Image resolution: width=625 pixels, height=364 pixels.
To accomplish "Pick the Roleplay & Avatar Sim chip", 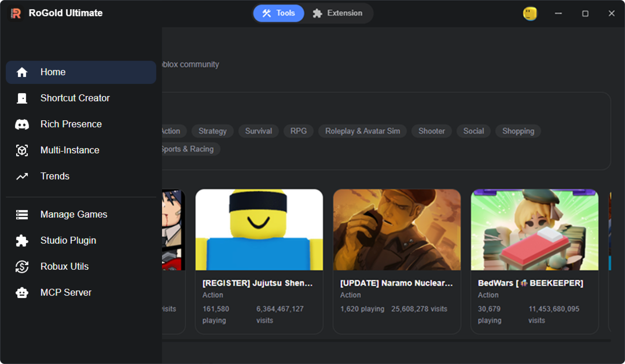I will click(x=363, y=131).
